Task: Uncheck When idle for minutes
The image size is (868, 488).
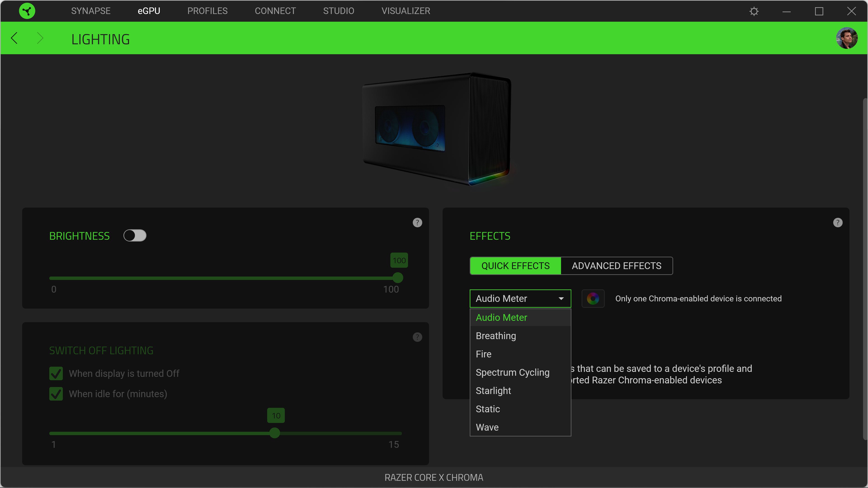Action: (x=56, y=394)
